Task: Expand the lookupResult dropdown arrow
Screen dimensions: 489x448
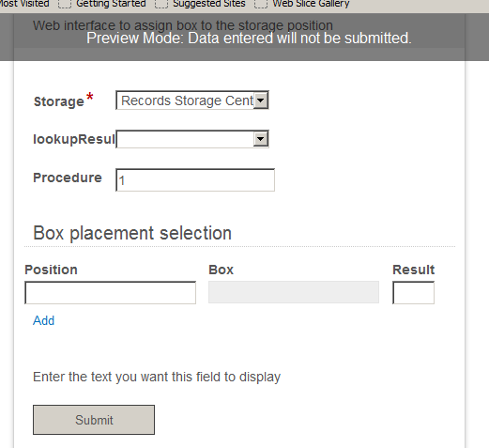Action: (x=261, y=139)
